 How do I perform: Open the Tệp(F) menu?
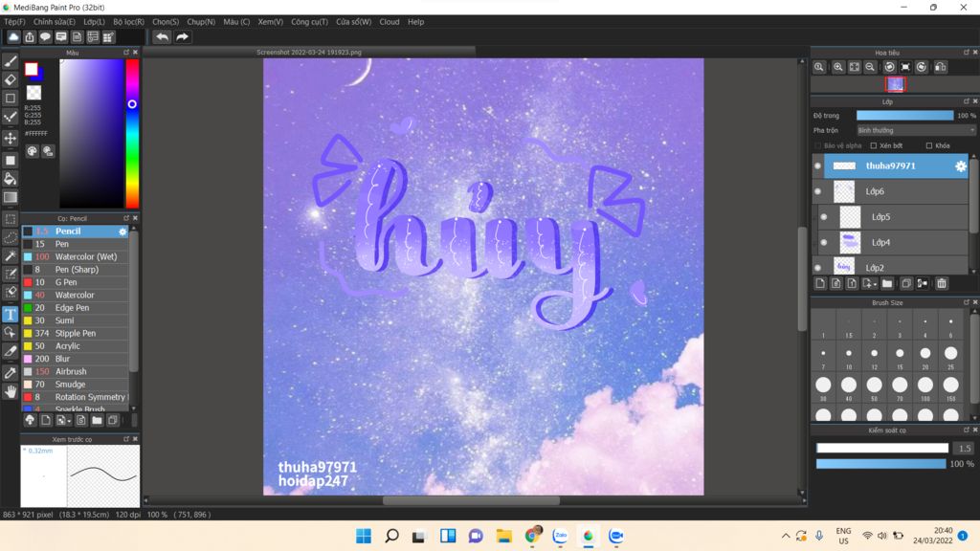pyautogui.click(x=14, y=22)
